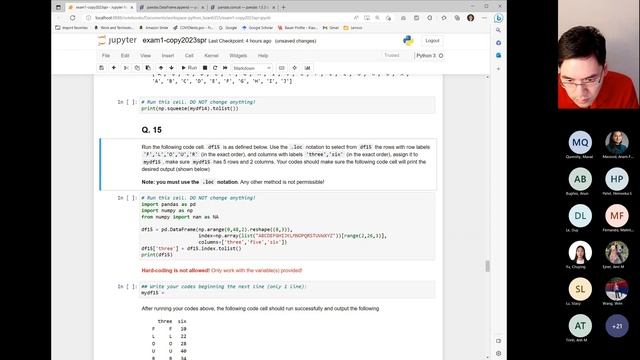Click the Python 3 kernel indicator
640x360 pixels.
tap(429, 56)
